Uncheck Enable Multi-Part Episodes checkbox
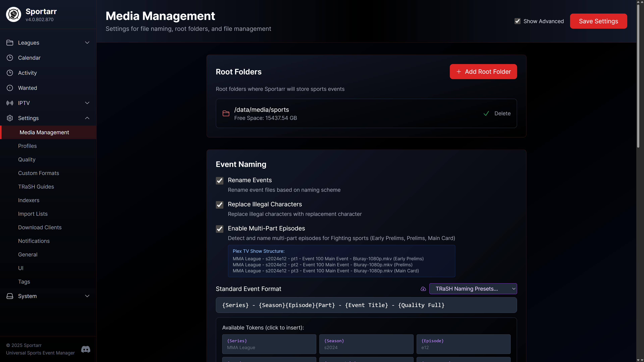The width and height of the screenshot is (644, 362). coord(220,229)
